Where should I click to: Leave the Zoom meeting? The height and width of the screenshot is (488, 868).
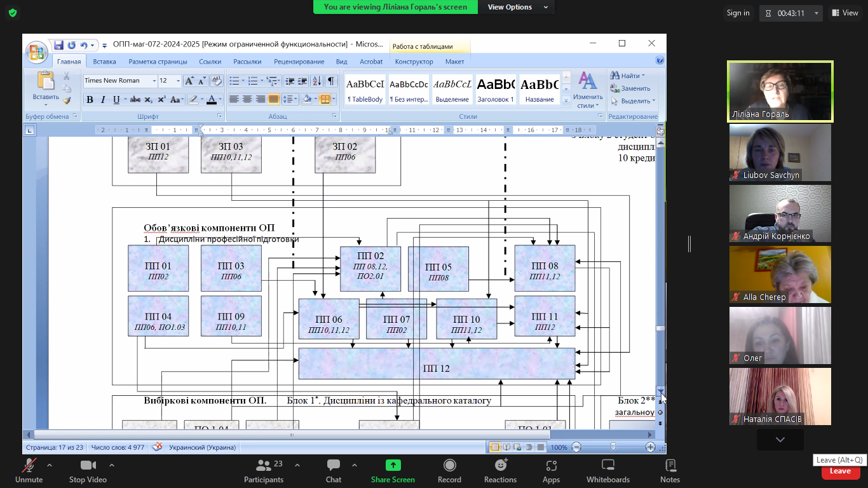[x=840, y=471]
